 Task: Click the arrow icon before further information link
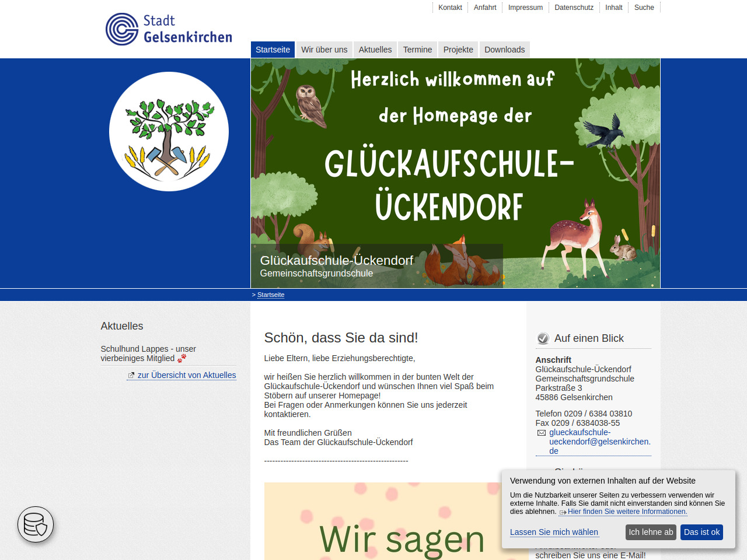pyautogui.click(x=563, y=512)
